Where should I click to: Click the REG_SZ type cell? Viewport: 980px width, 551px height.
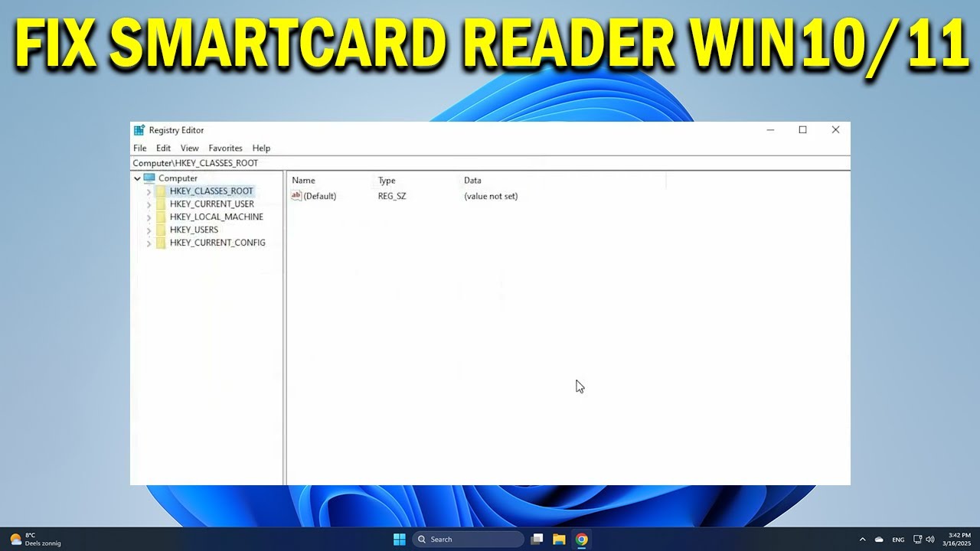tap(392, 196)
